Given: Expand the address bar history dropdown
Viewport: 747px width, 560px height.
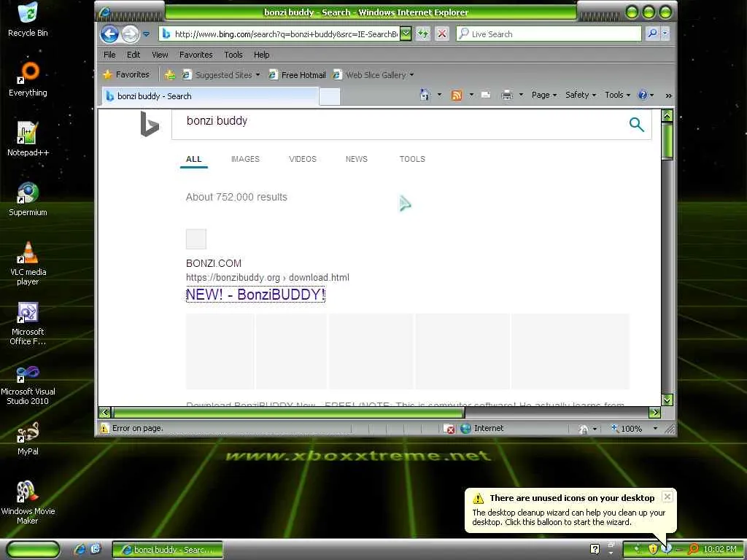Looking at the screenshot, I should [x=406, y=34].
